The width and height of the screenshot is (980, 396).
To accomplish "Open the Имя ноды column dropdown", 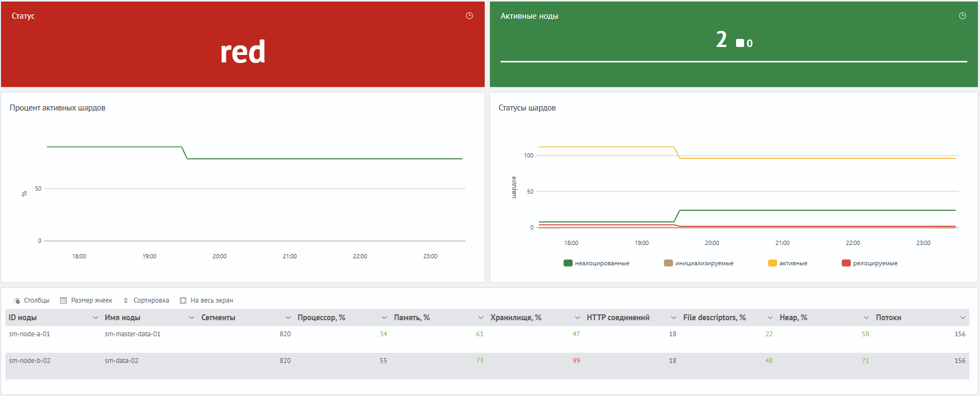I will point(192,318).
